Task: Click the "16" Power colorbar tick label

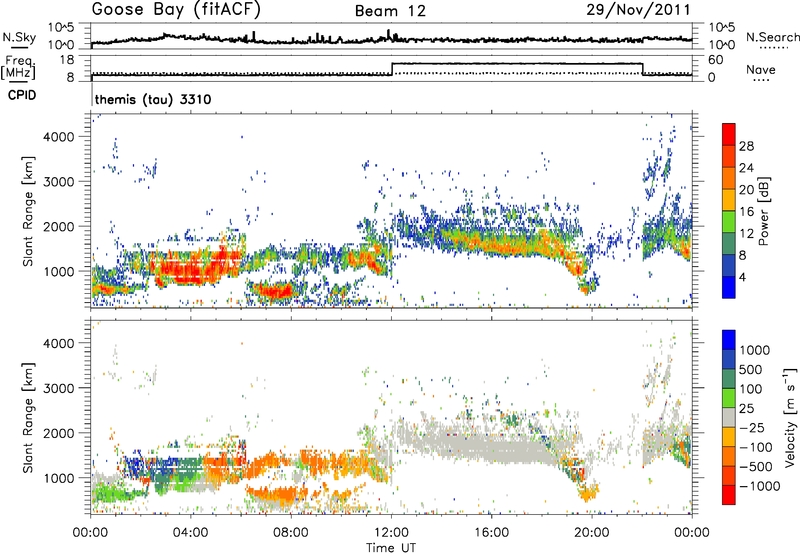Action: point(746,212)
